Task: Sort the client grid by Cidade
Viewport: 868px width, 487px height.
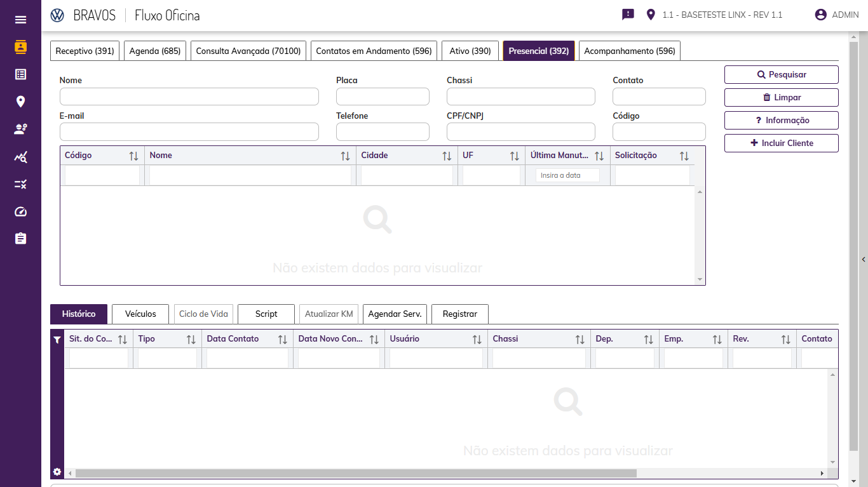Action: 447,156
